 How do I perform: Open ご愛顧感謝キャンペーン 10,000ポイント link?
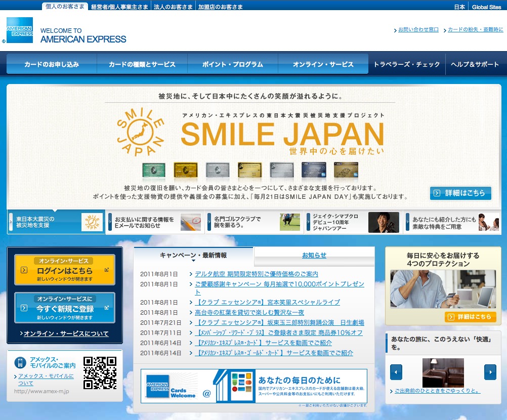279,288
